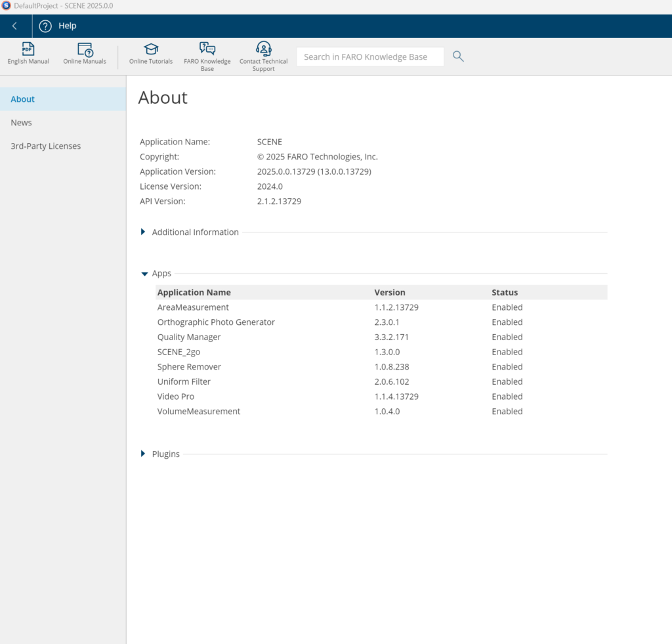Click the Contact Technical Support icon
Viewport: 672px width, 644px height.
point(263,49)
